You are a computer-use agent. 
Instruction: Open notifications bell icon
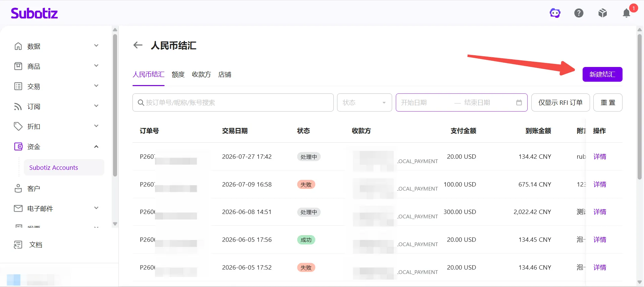(x=626, y=13)
